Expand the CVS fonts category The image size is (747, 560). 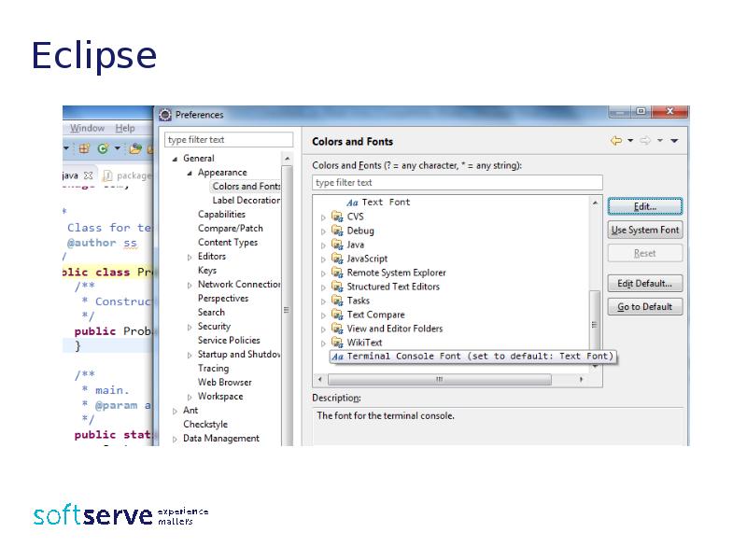click(323, 217)
